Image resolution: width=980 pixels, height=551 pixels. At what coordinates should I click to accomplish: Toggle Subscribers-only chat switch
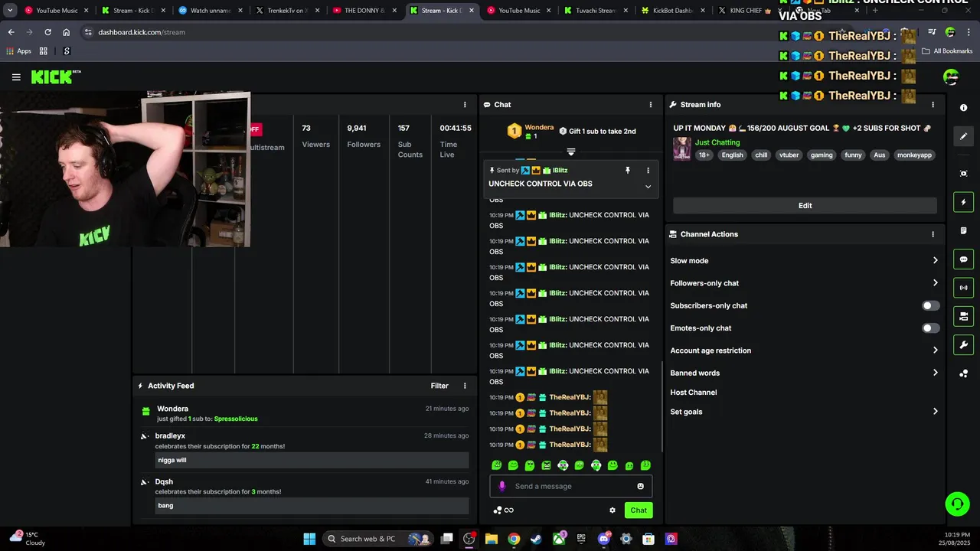coord(930,305)
